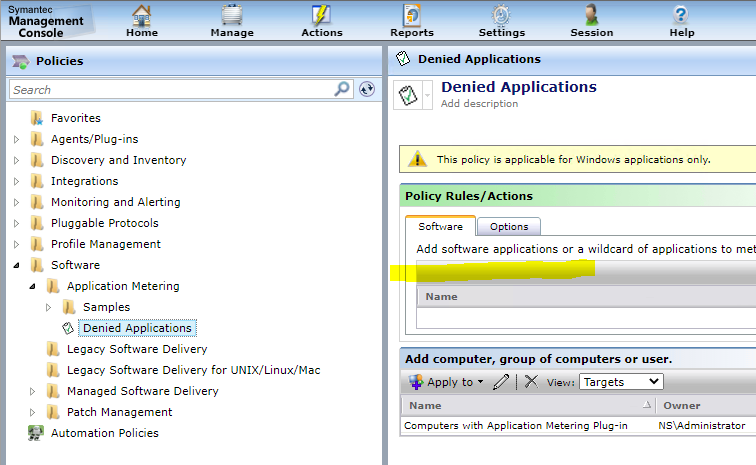Open the Session user icon
Screen dimensions: 756x465
(592, 15)
